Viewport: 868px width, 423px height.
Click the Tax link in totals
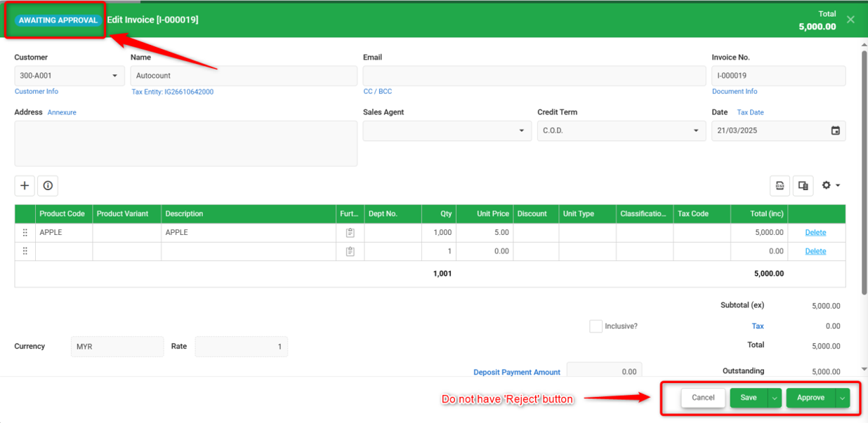(x=758, y=326)
